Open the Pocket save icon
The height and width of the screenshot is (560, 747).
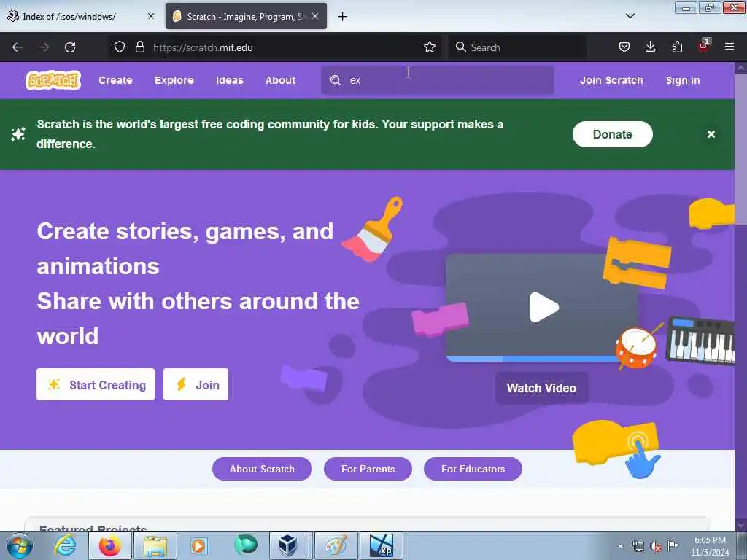point(624,47)
